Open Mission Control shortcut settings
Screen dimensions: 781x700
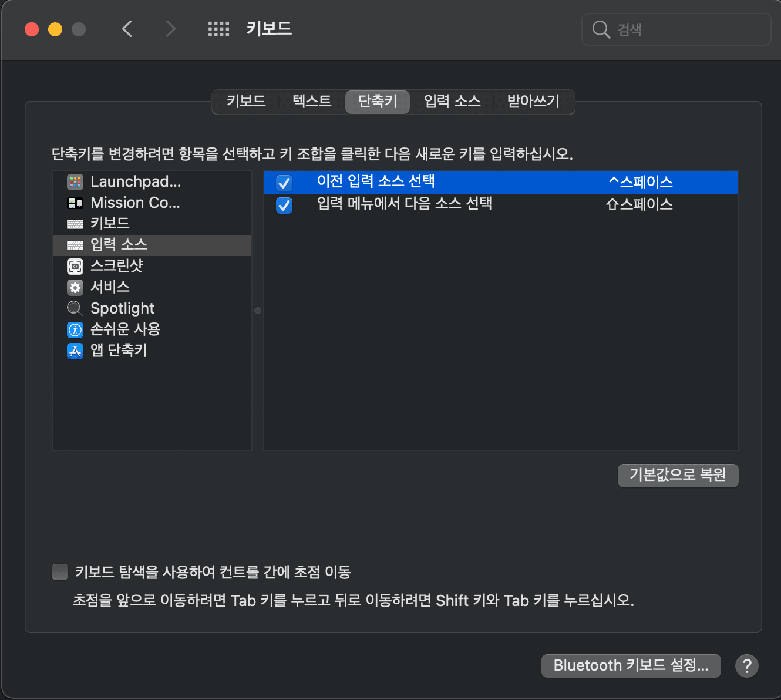point(135,203)
